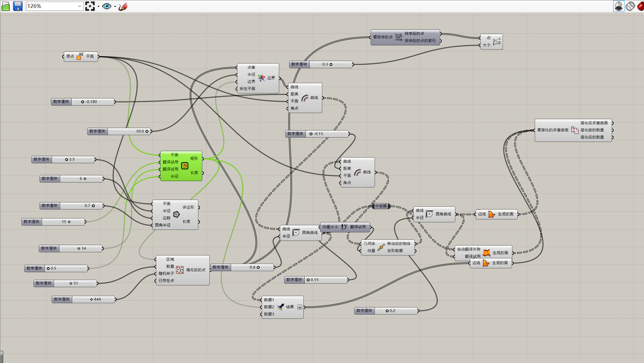Open the 126% zoom level dropdown

[79, 6]
